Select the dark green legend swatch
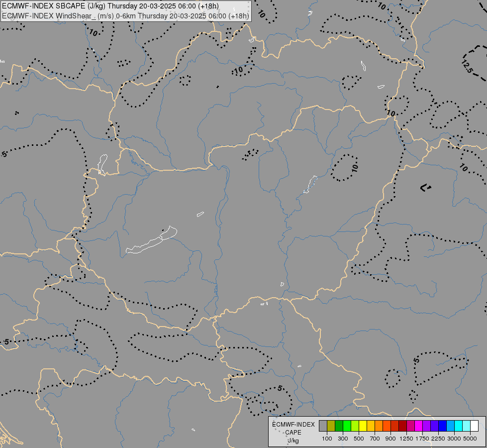This screenshot has height=448, width=487. coord(339,426)
